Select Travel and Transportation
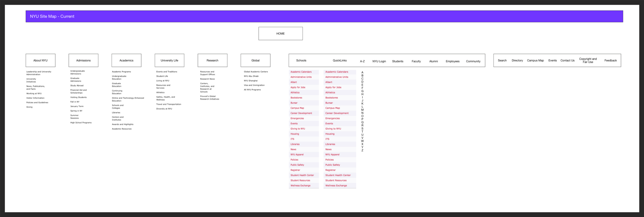644x217 pixels. 169,104
